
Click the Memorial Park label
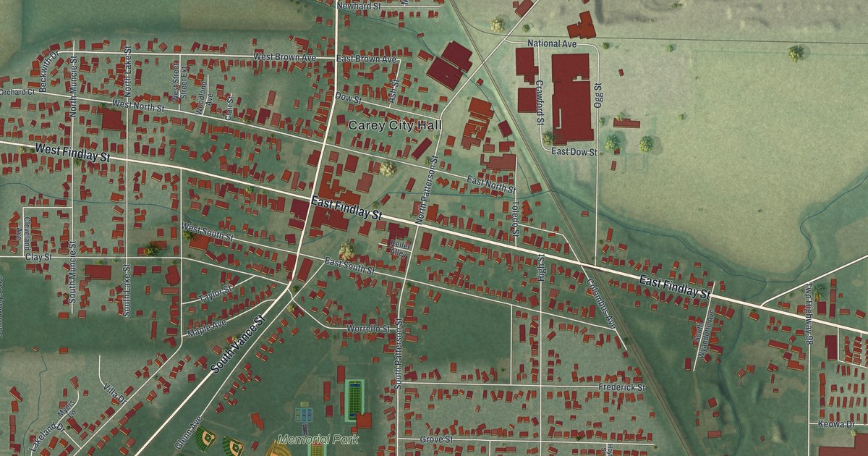(318, 439)
